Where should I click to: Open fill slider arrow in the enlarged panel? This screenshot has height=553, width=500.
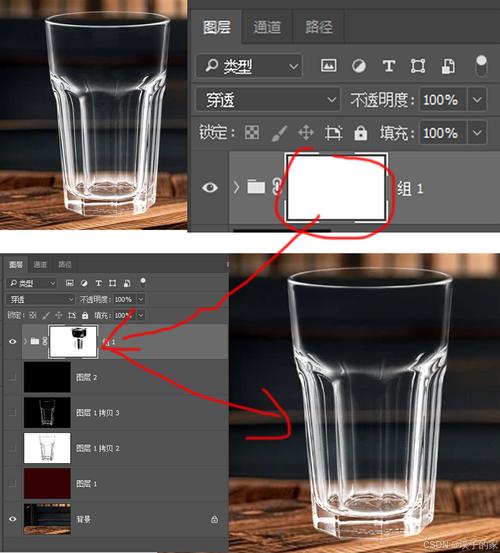(477, 133)
